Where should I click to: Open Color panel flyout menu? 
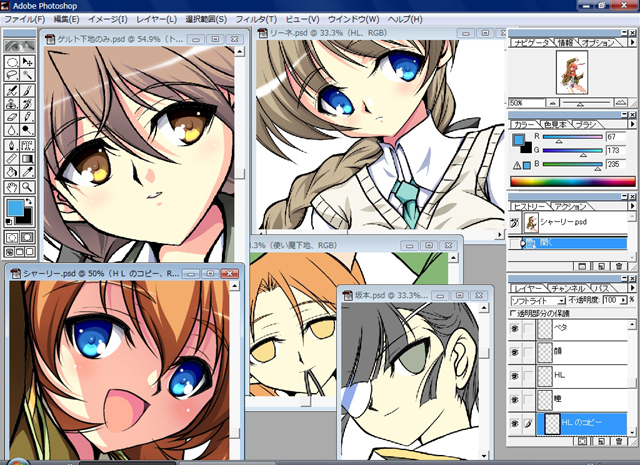click(x=632, y=124)
